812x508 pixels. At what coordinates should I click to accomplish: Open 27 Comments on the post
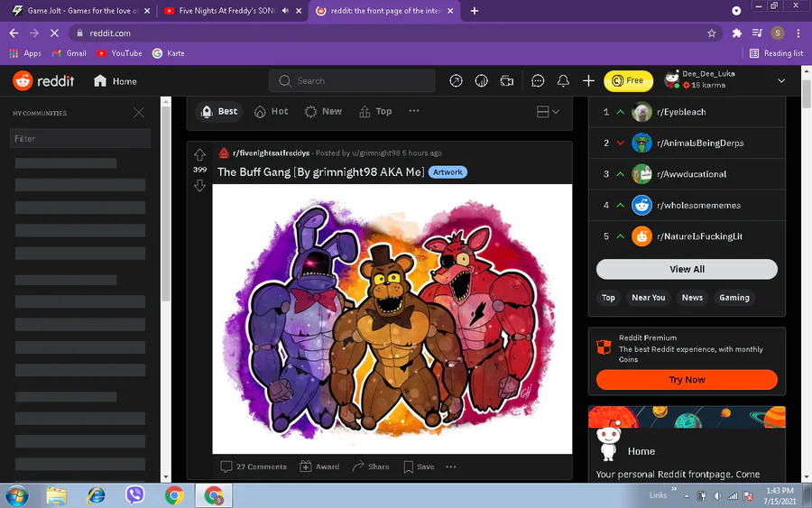[x=254, y=466]
